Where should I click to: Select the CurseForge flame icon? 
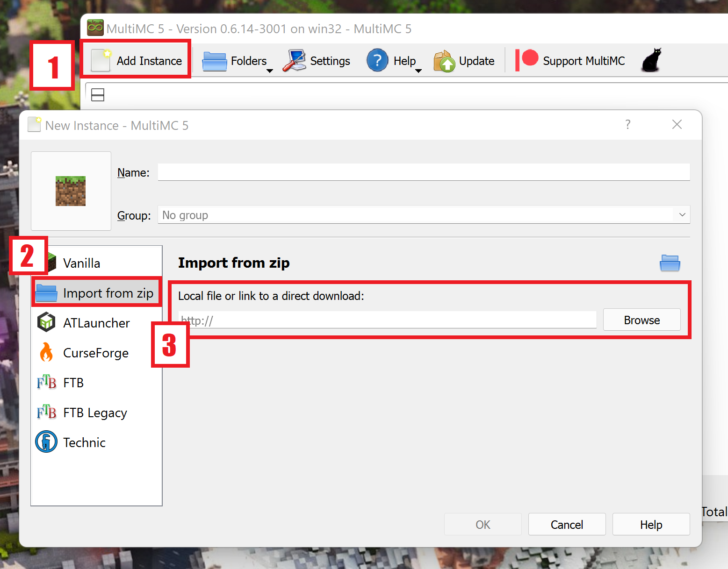click(46, 353)
